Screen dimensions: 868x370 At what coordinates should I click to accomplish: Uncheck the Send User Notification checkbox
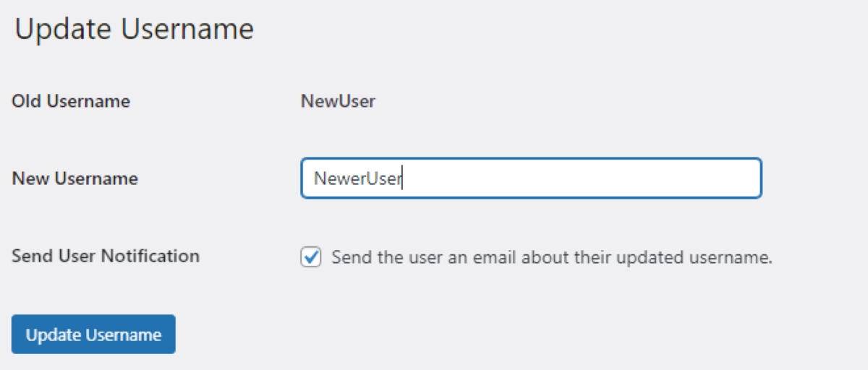pos(310,257)
